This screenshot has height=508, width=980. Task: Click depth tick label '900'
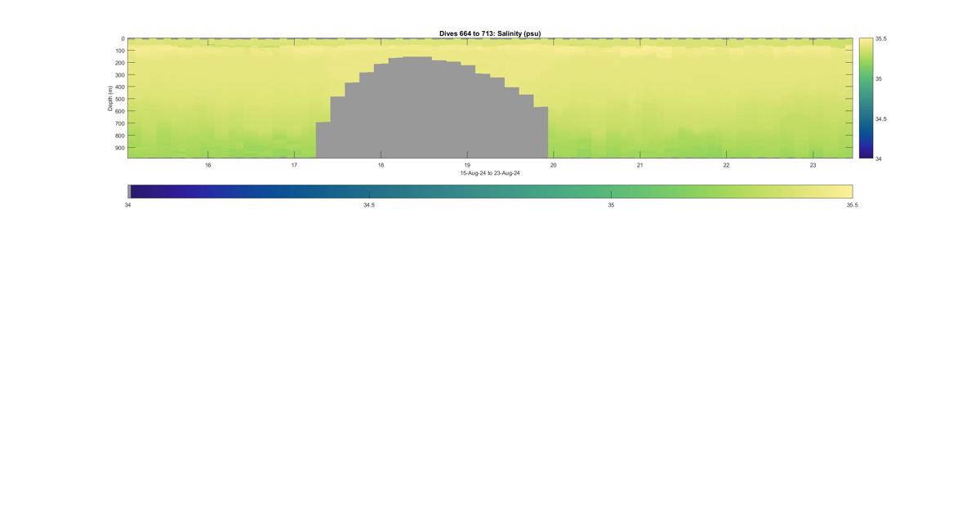(119, 148)
